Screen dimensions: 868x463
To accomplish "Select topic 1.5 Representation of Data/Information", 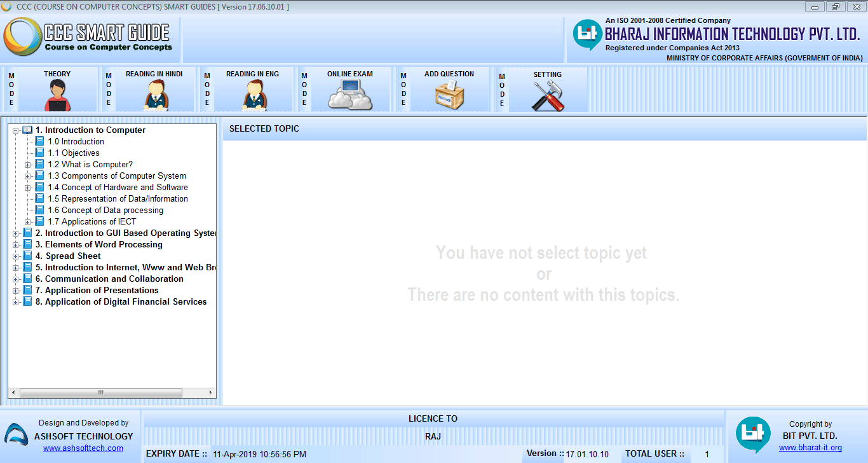I will click(118, 198).
